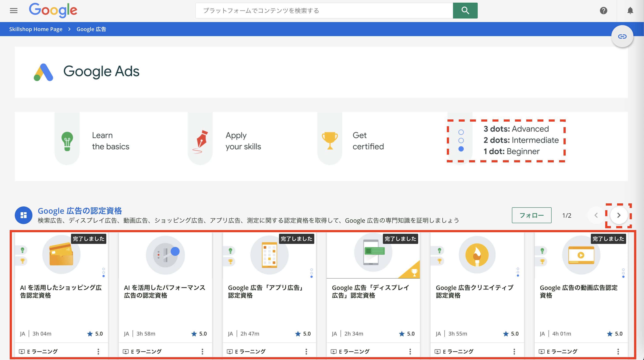The image size is (644, 360).
Task: Click the E ラーニング icon on shopping ads card
Action: [x=22, y=351]
